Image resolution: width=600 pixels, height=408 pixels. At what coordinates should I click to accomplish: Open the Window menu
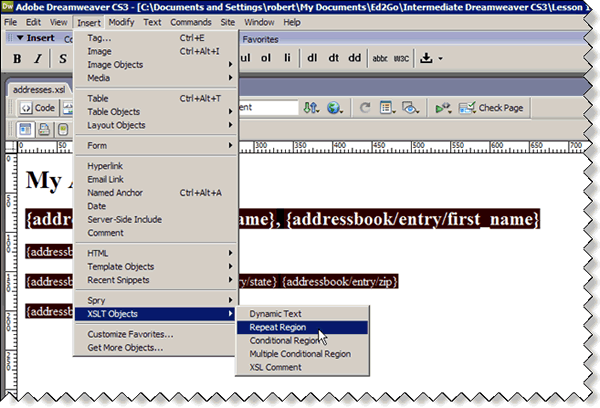click(x=259, y=22)
